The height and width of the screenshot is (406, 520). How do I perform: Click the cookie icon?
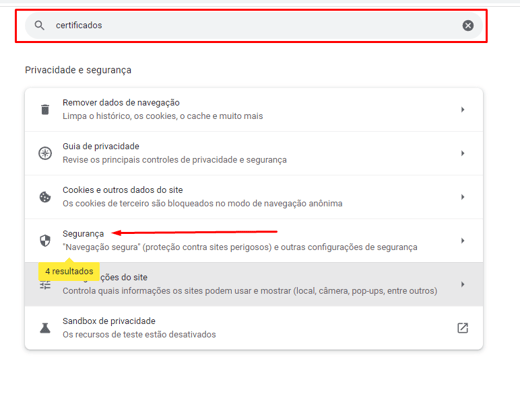45,197
